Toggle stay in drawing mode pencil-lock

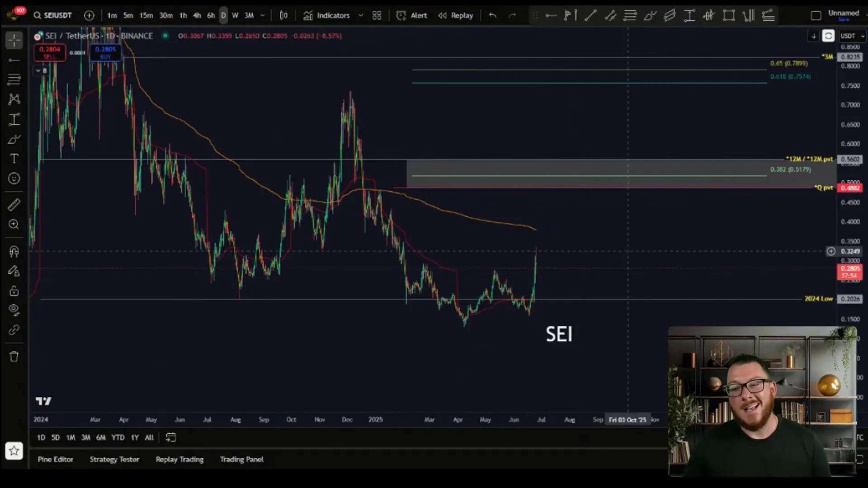tap(14, 271)
